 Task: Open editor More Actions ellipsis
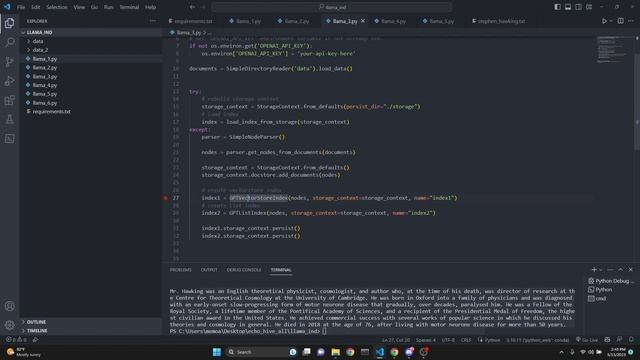631,21
